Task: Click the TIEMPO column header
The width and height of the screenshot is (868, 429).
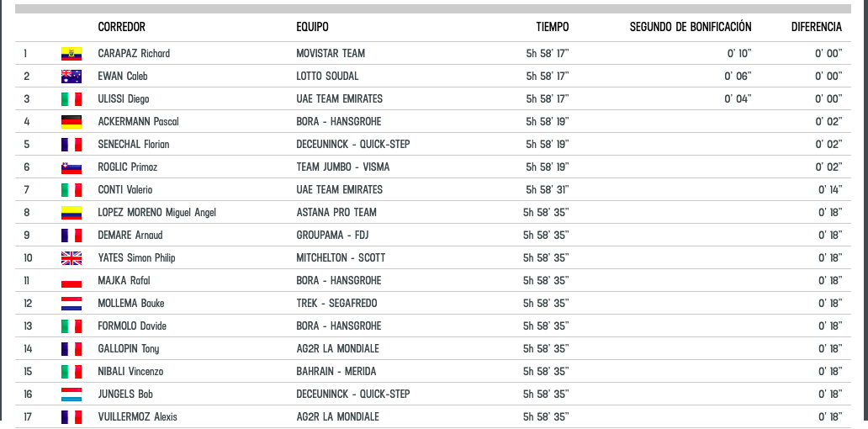Action: tap(553, 27)
